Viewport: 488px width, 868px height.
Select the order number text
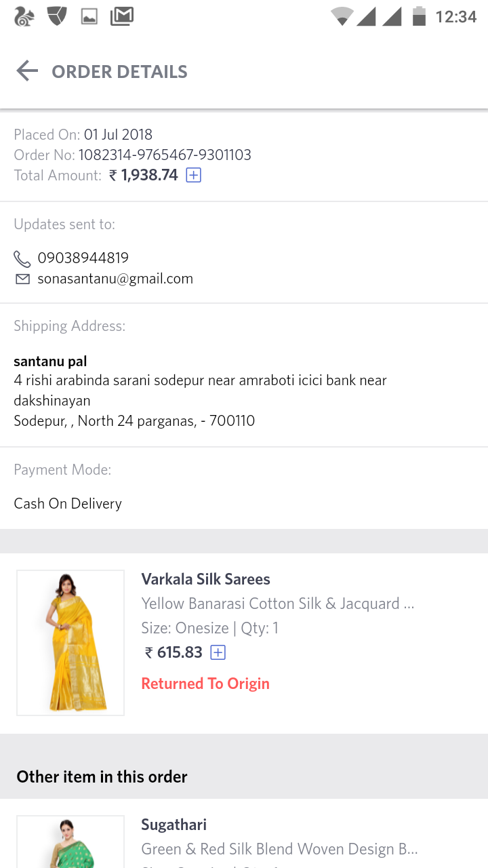click(165, 155)
